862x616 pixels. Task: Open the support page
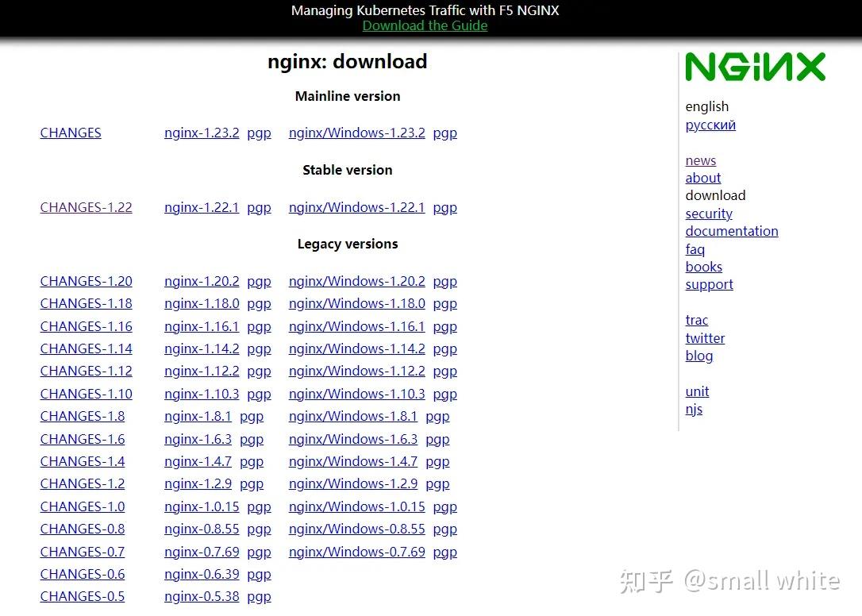709,284
